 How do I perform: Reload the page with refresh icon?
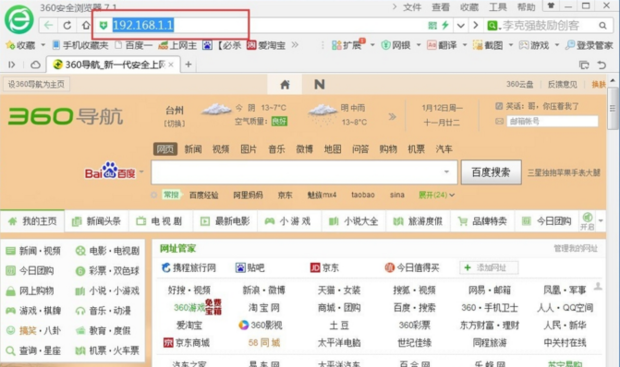point(67,25)
